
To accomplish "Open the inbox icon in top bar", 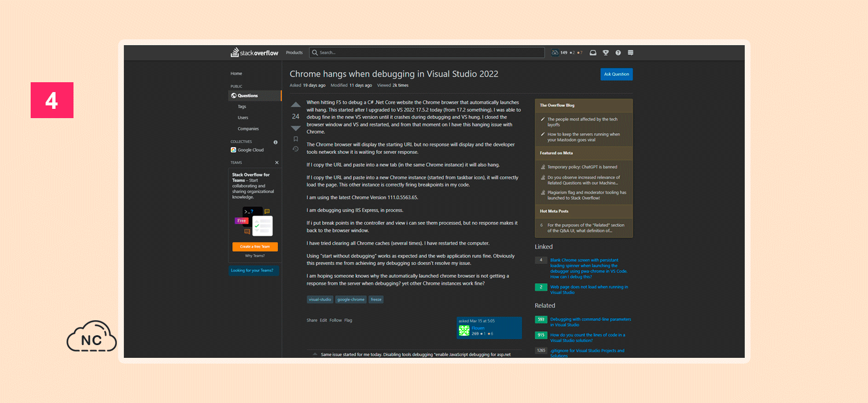I will pos(593,53).
